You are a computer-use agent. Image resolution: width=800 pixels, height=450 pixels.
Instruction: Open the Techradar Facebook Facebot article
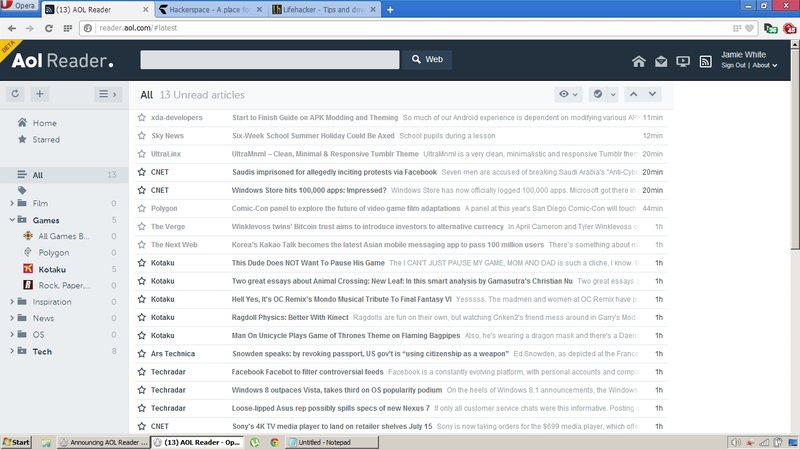tap(307, 372)
